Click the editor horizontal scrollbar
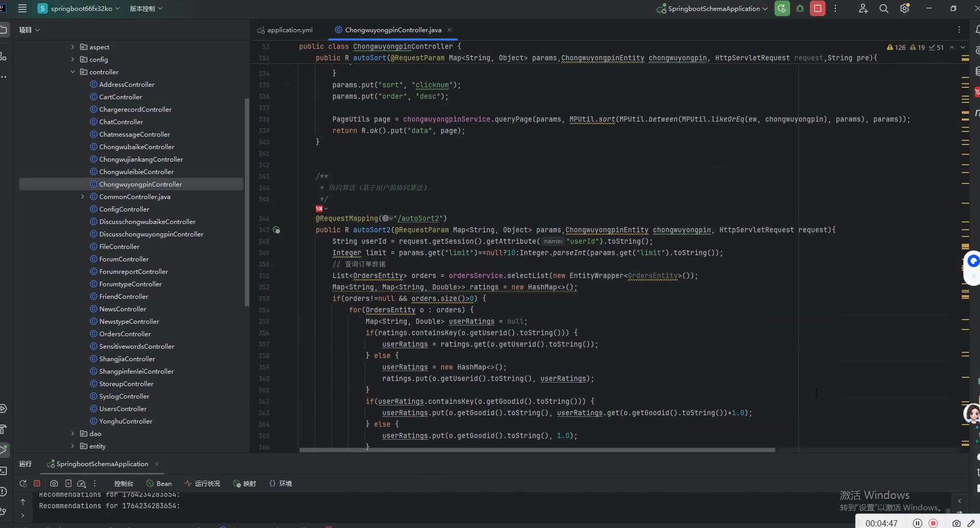The width and height of the screenshot is (980, 528). (x=537, y=450)
